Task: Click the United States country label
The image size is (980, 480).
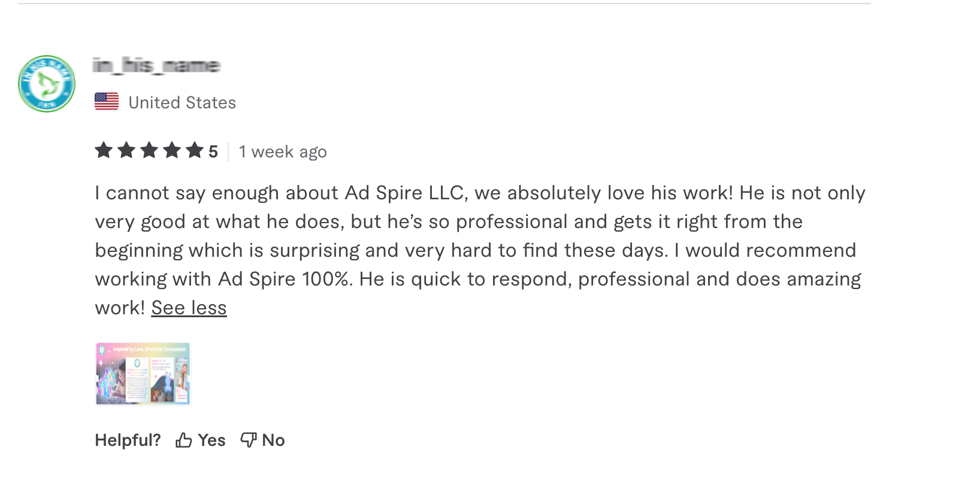Action: 182,102
